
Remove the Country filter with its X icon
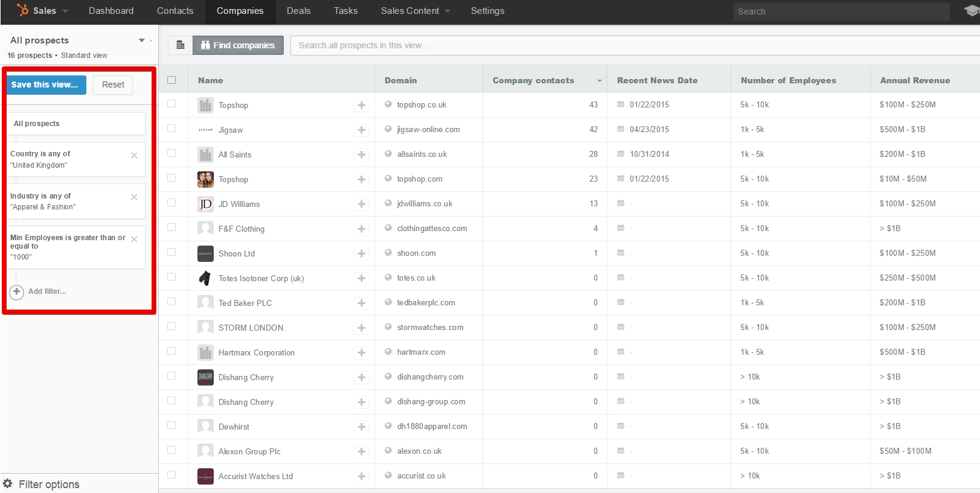coord(134,155)
